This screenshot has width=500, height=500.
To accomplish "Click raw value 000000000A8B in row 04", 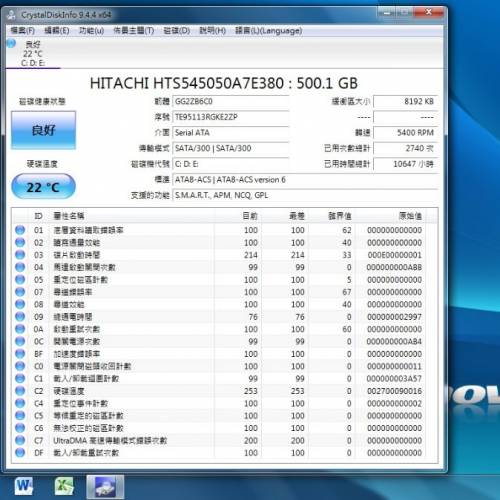I will pyautogui.click(x=394, y=267).
